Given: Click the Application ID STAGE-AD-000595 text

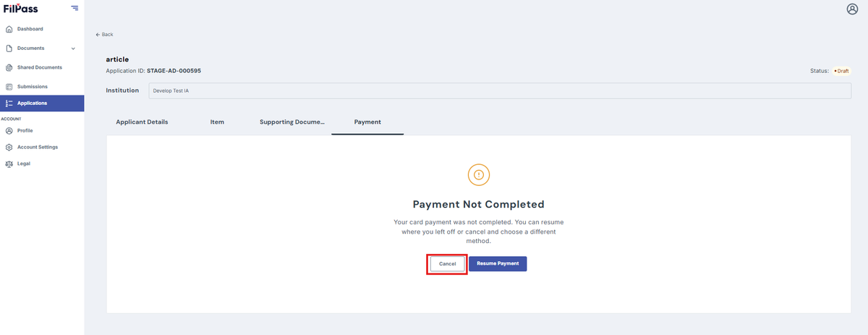Looking at the screenshot, I should pyautogui.click(x=153, y=71).
